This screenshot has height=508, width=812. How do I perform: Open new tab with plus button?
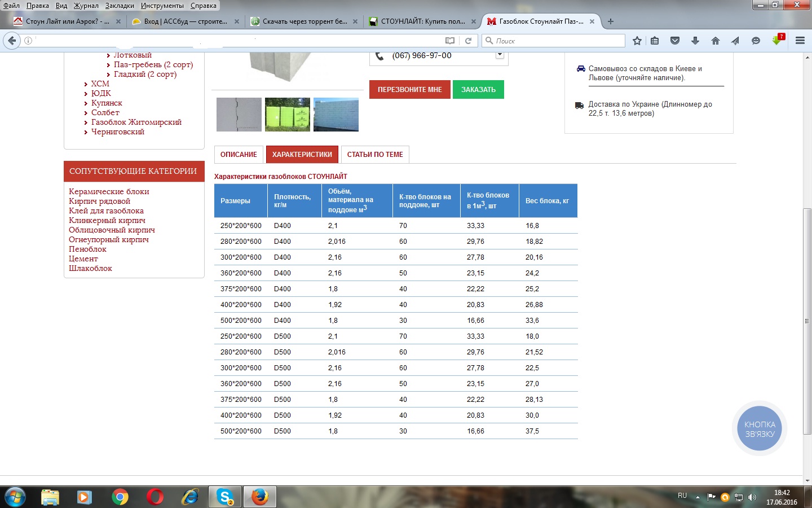tap(611, 21)
